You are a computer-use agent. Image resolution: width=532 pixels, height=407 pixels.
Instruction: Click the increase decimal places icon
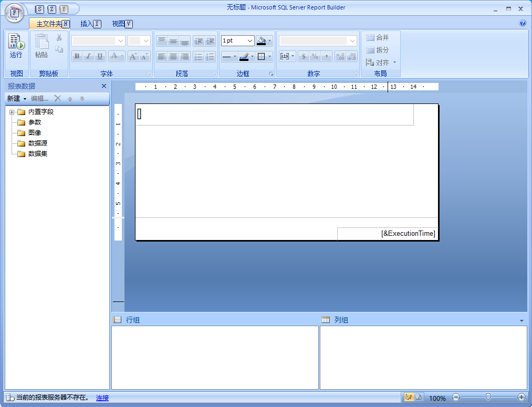click(x=340, y=56)
